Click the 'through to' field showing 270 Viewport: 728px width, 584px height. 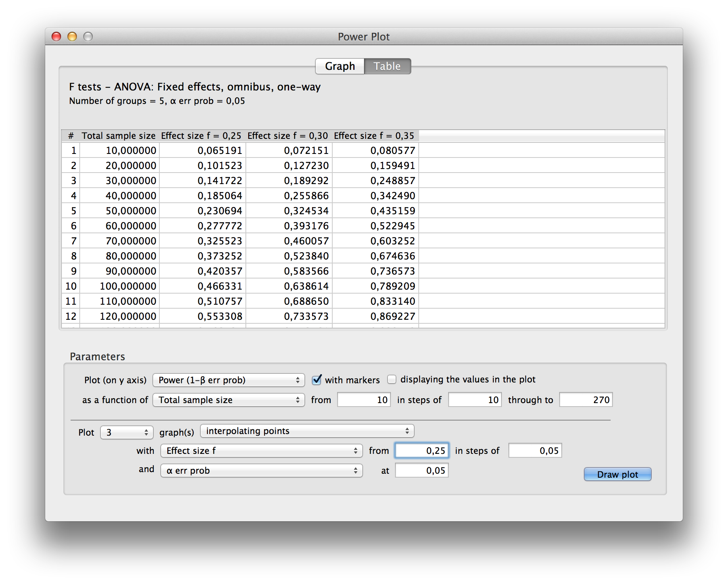586,400
